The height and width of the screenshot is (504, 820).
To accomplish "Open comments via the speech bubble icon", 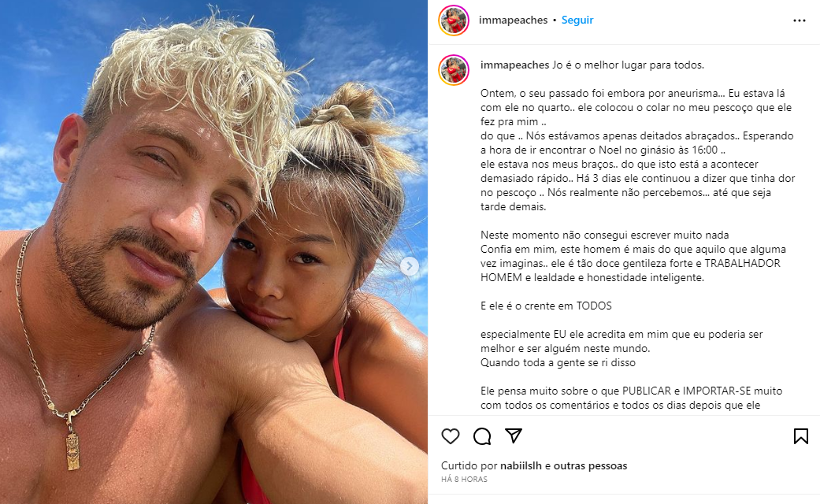I will point(482,436).
